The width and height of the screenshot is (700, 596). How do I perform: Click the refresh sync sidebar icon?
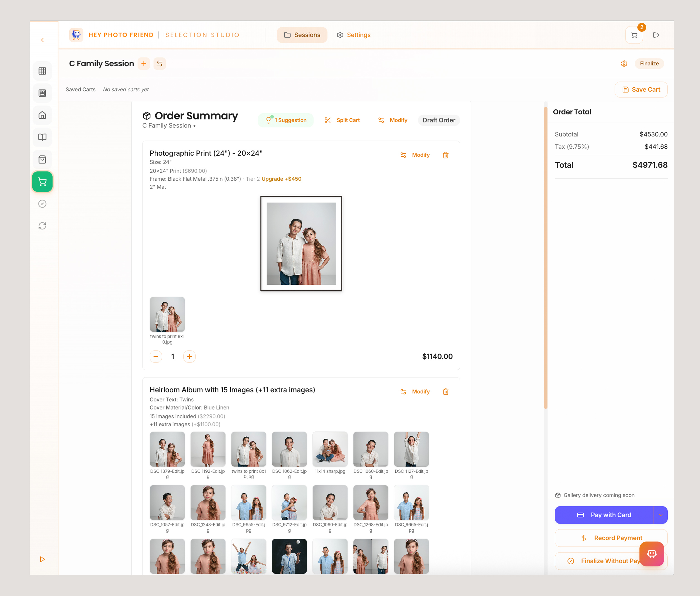tap(42, 226)
